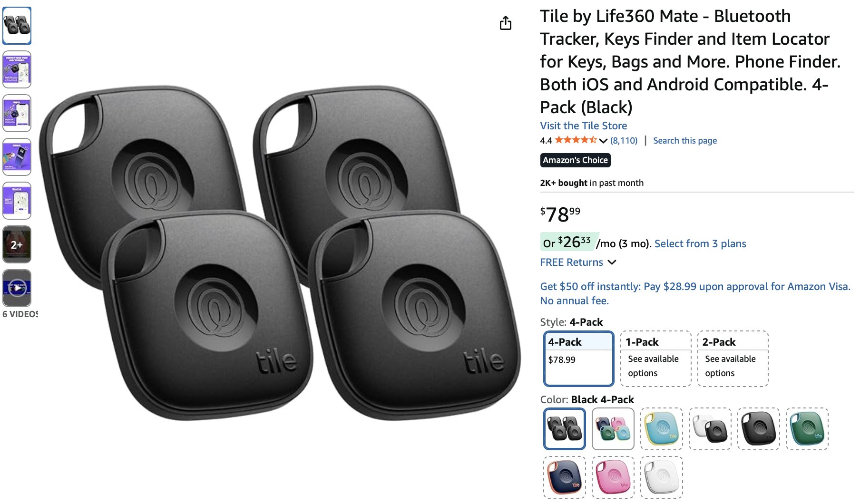Image resolution: width=860 pixels, height=504 pixels.
Task: Open the 8,110 ratings link
Action: 624,141
